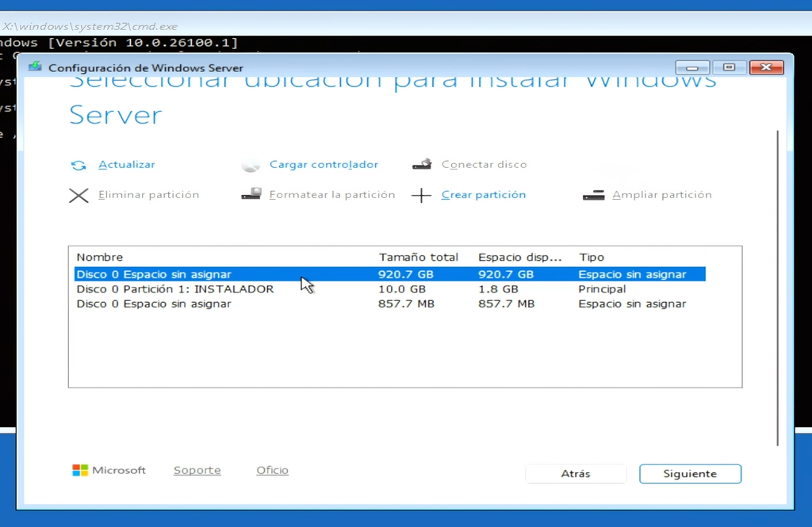Click the Atrás button
This screenshot has height=527, width=812.
tap(576, 474)
